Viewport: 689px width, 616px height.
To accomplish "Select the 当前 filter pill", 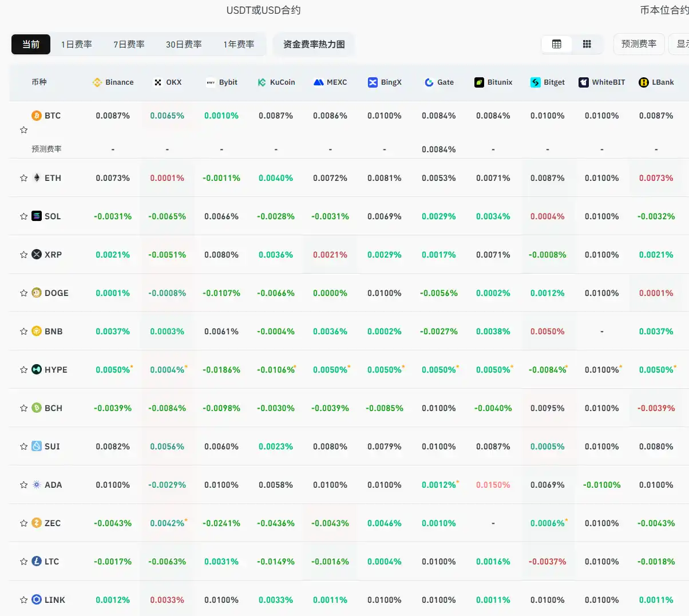I will pyautogui.click(x=30, y=44).
